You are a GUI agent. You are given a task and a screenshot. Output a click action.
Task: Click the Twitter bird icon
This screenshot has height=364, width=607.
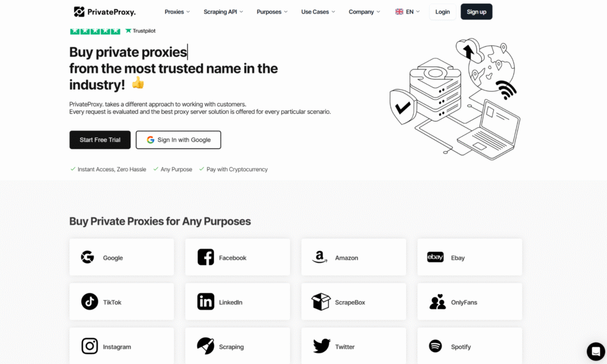click(x=322, y=346)
